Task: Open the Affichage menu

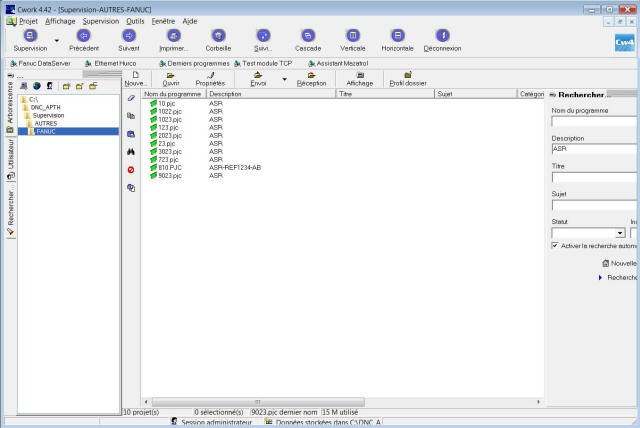Action: coord(60,20)
